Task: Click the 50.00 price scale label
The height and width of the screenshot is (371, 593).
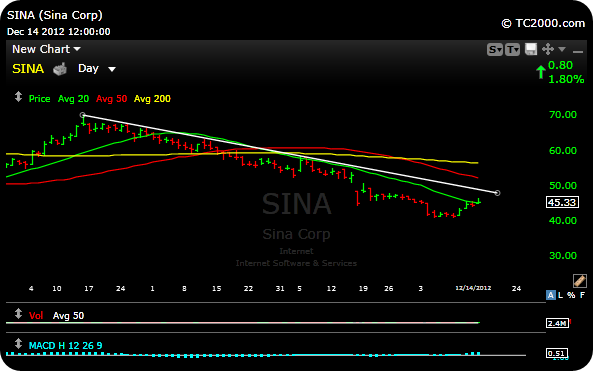Action: pyautogui.click(x=563, y=186)
